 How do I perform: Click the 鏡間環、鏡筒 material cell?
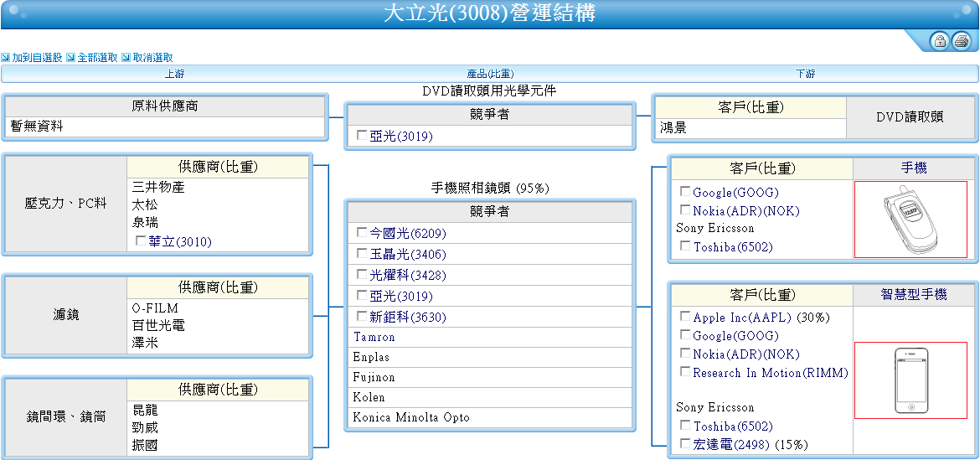(66, 417)
